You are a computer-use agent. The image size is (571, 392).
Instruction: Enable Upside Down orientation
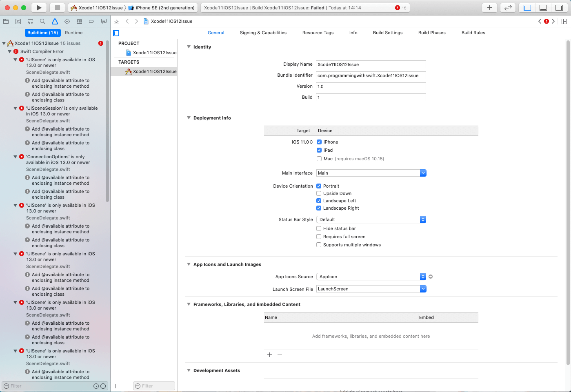pyautogui.click(x=319, y=193)
